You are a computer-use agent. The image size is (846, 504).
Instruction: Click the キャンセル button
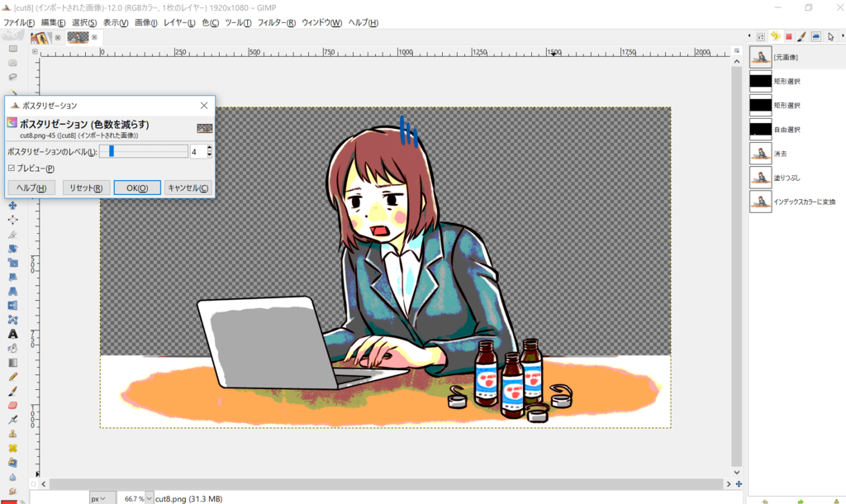click(x=188, y=188)
